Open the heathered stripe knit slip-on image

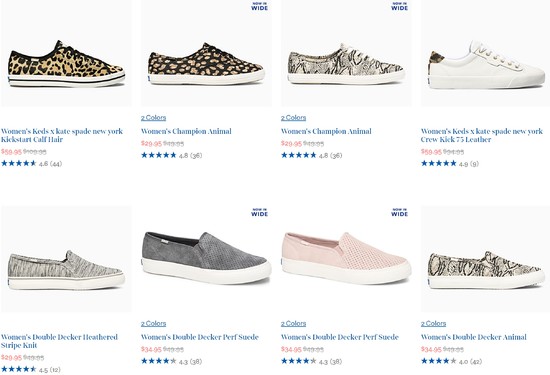66,259
